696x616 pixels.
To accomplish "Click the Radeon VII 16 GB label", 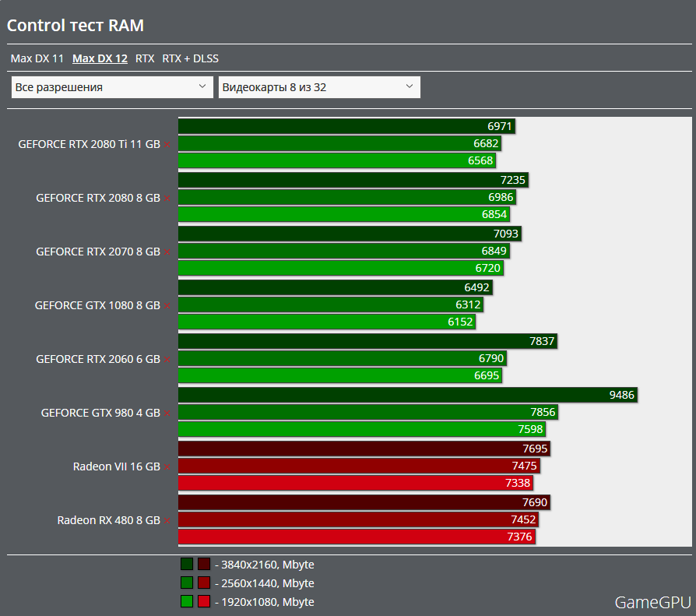I will (x=116, y=466).
